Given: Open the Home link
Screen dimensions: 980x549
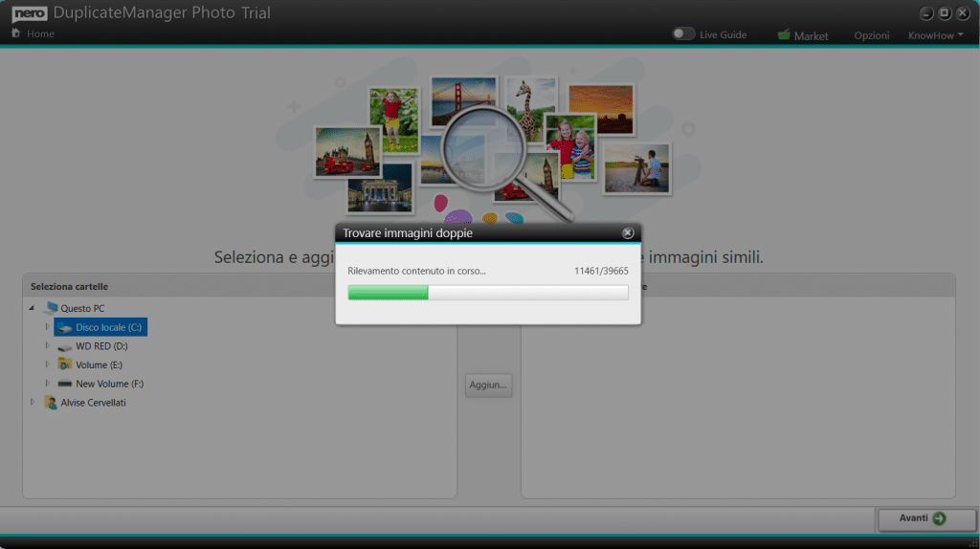Looking at the screenshot, I should point(40,33).
